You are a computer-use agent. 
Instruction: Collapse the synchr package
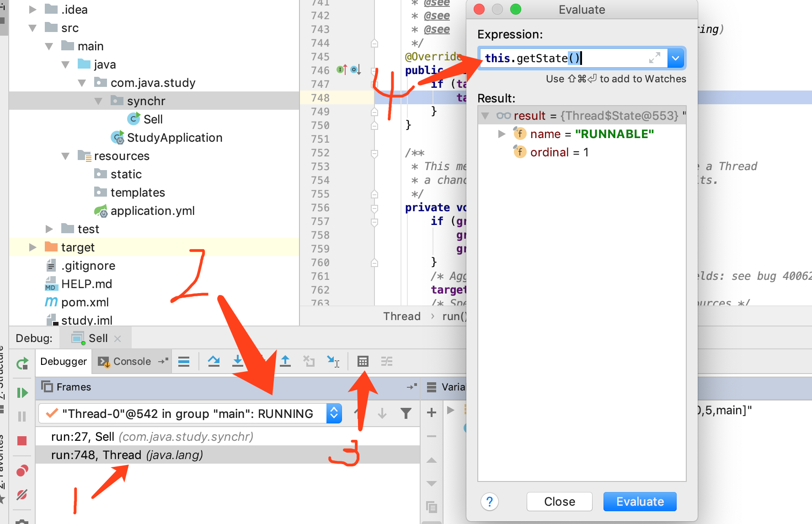click(x=98, y=101)
